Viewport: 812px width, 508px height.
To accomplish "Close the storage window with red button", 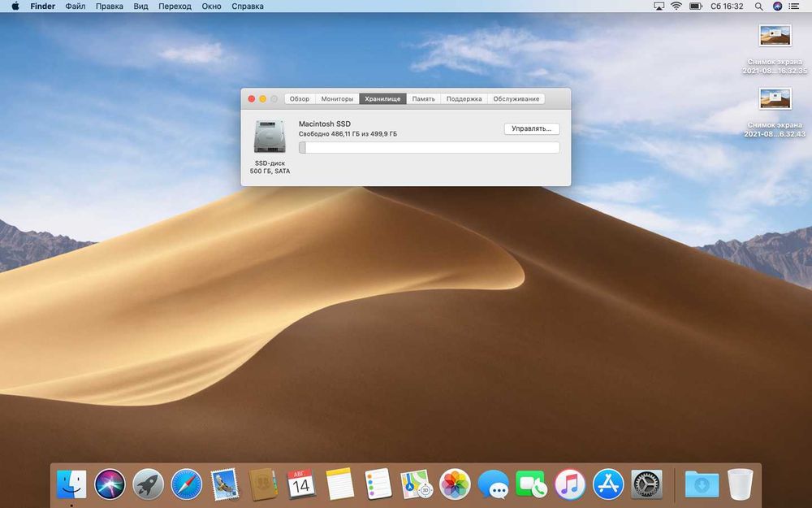I will (252, 98).
